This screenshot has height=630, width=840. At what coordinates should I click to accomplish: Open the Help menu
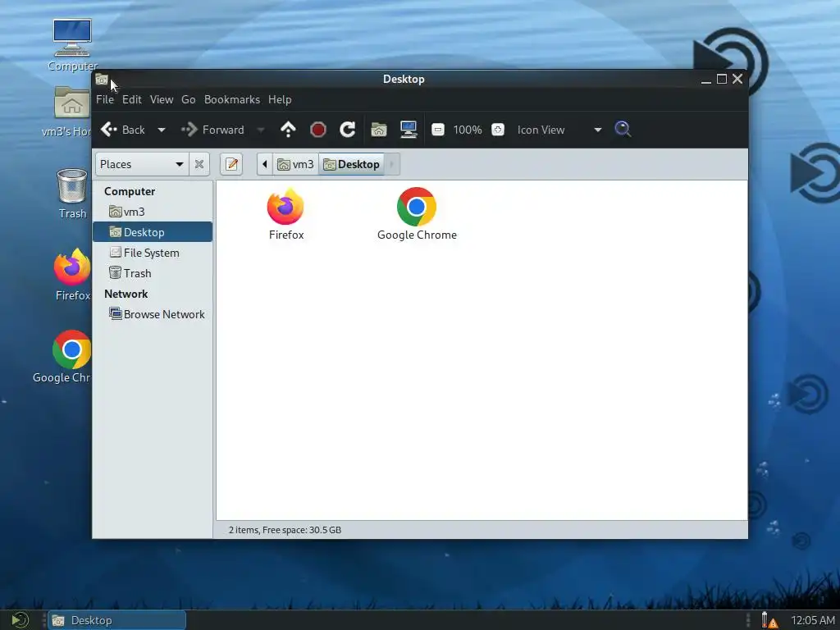(x=280, y=99)
